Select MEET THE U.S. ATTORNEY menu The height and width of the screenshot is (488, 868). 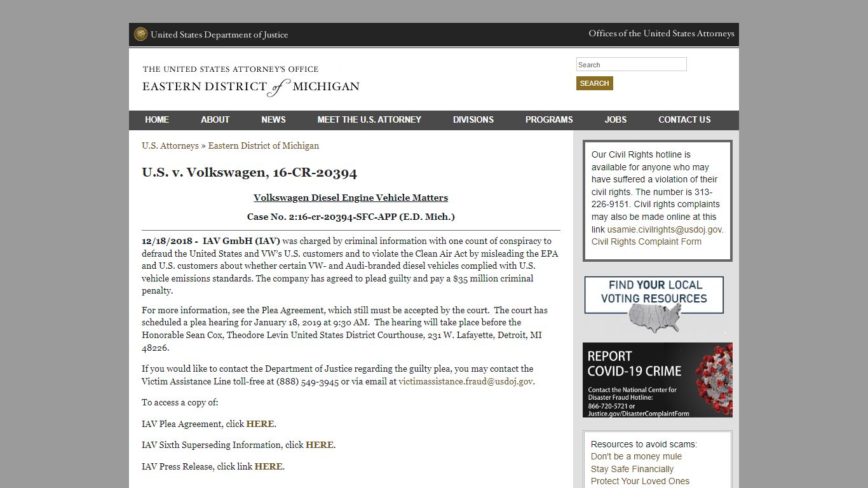pyautogui.click(x=369, y=119)
